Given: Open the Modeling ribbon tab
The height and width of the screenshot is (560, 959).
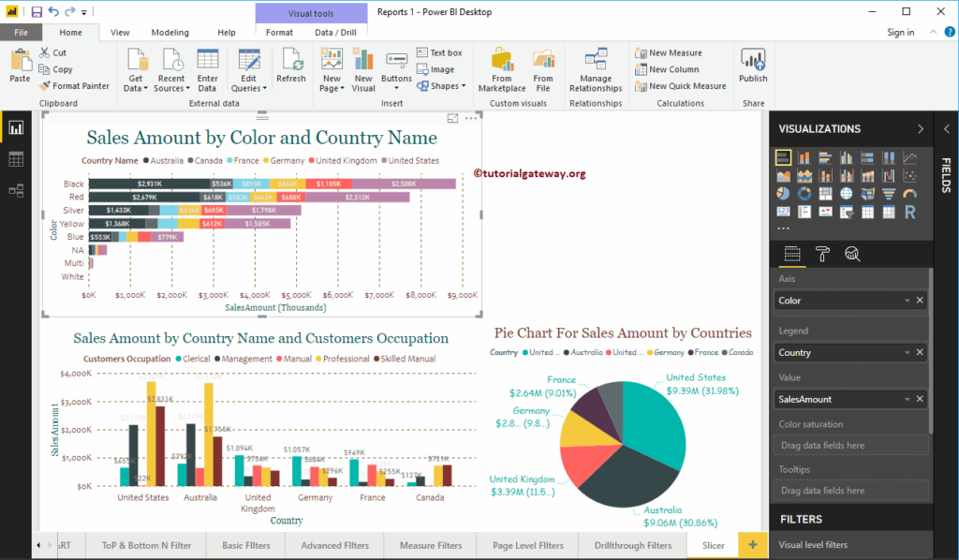Looking at the screenshot, I should (170, 33).
